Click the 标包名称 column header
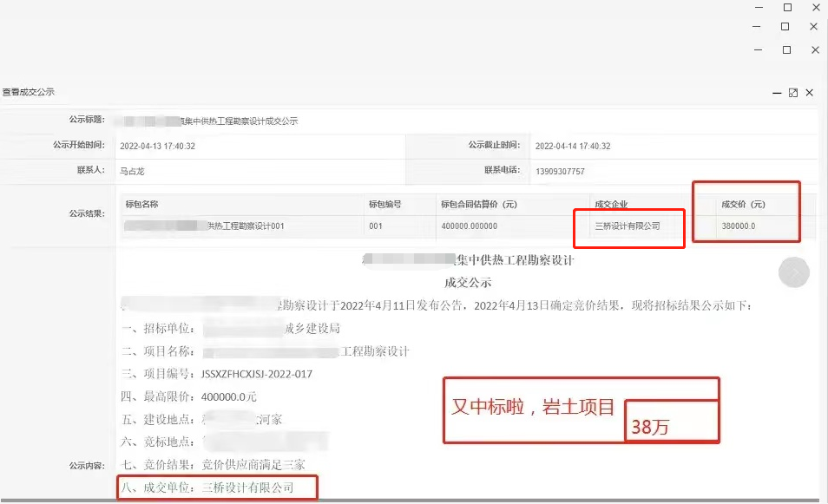The width and height of the screenshot is (828, 504). [x=141, y=205]
